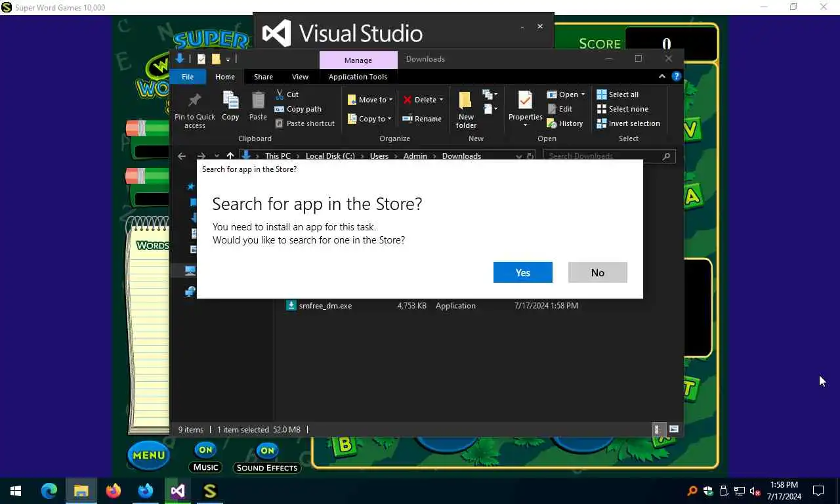Click Edit in the Open group
840x504 pixels.
560,109
